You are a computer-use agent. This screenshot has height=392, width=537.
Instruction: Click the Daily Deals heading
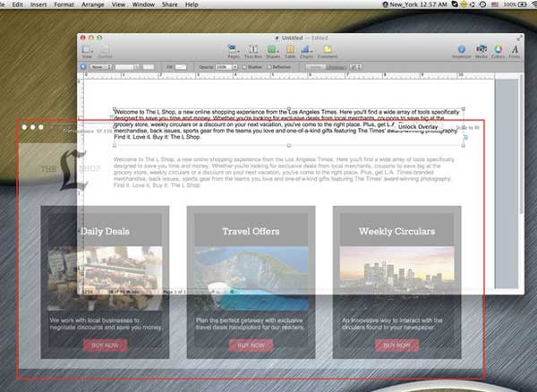[x=105, y=232]
